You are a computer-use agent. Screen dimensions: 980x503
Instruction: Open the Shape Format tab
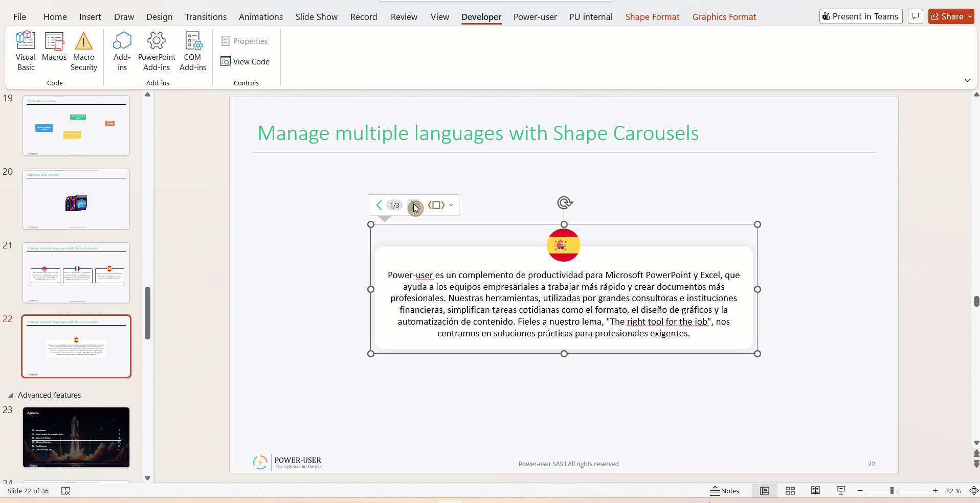pos(652,17)
